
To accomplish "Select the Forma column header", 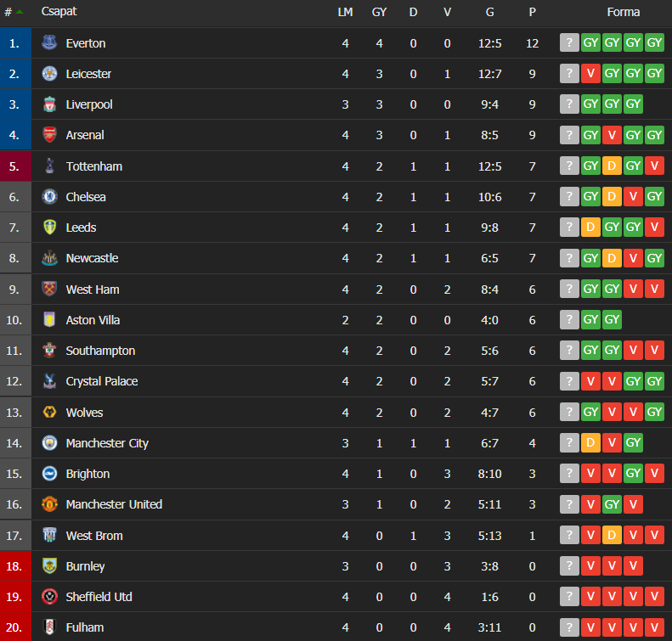I will coord(623,12).
